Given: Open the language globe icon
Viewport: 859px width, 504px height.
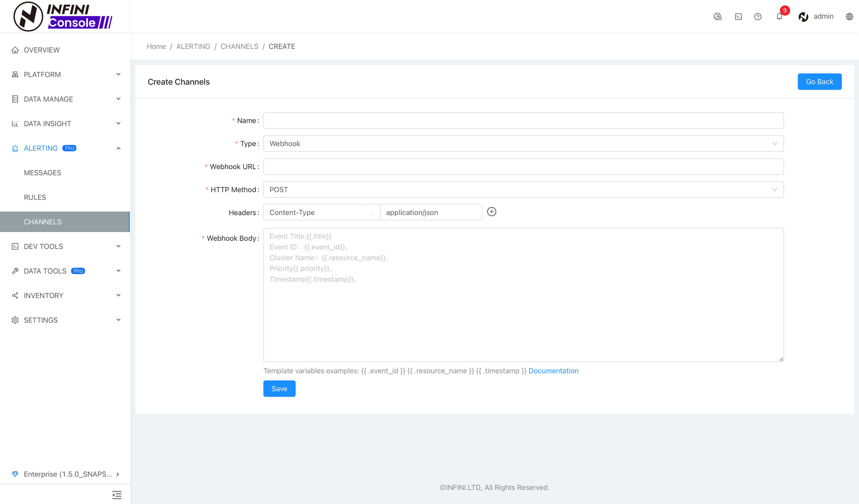Looking at the screenshot, I should click(850, 16).
